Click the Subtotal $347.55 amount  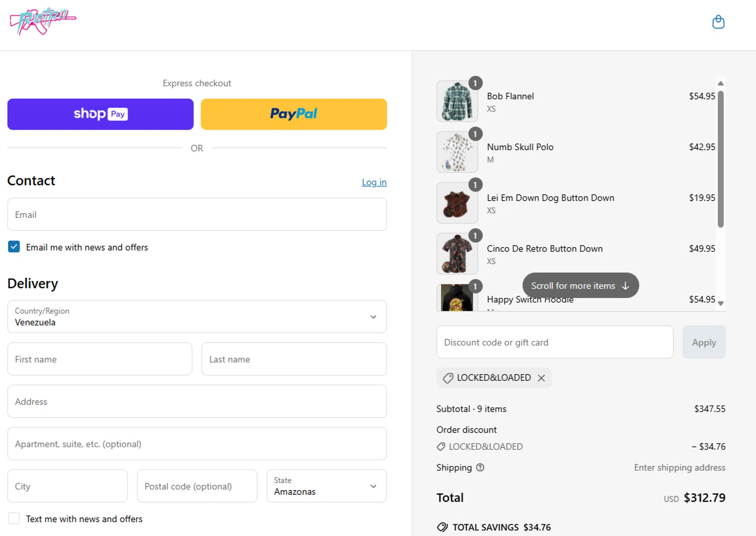(710, 409)
